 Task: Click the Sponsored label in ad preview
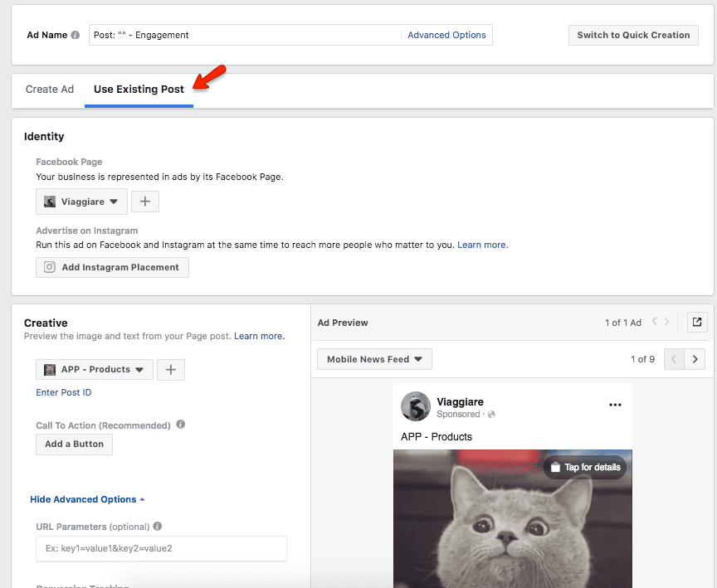(458, 415)
